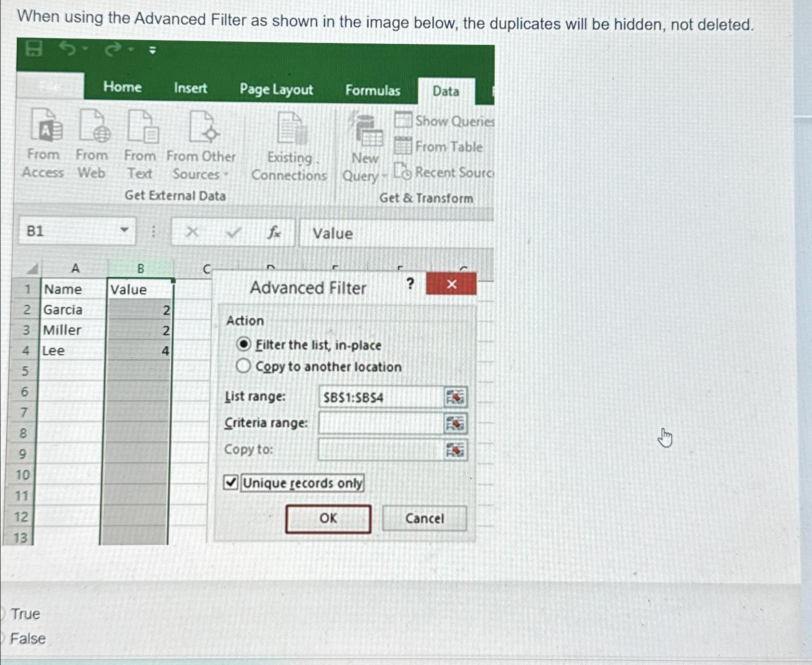
Task: Enable Copy to another location option
Action: (x=244, y=366)
